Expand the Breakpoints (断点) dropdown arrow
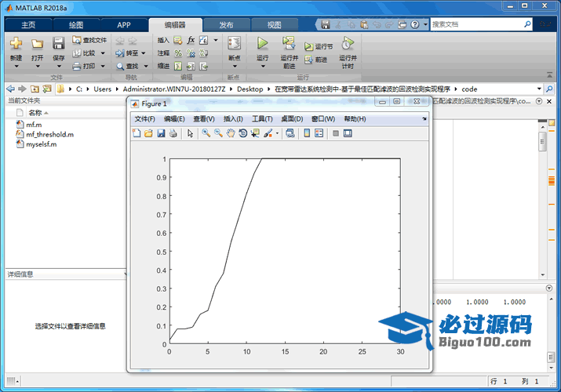Screen dimensions: 561x392 (x=235, y=67)
